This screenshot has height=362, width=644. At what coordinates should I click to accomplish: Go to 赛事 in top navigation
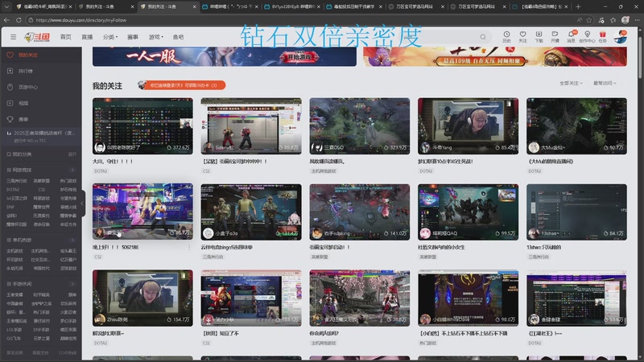[x=133, y=37]
